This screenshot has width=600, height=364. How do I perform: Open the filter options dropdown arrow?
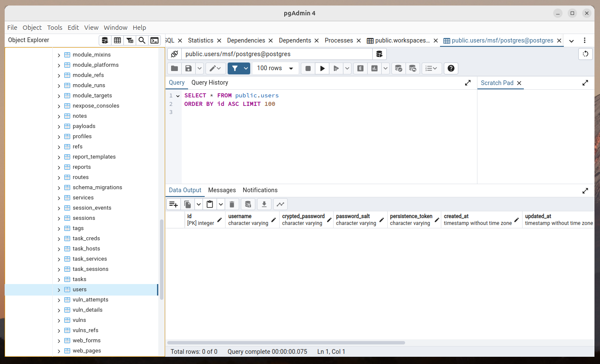click(246, 68)
